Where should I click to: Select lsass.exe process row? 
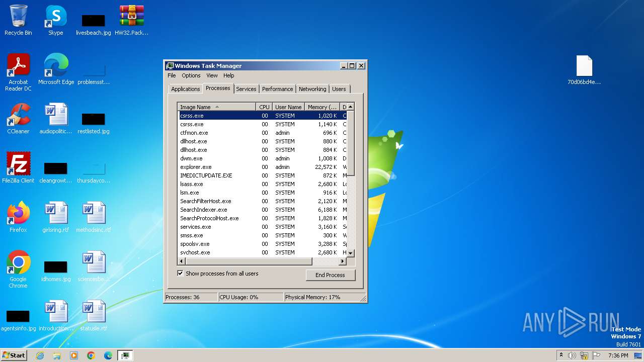point(262,184)
